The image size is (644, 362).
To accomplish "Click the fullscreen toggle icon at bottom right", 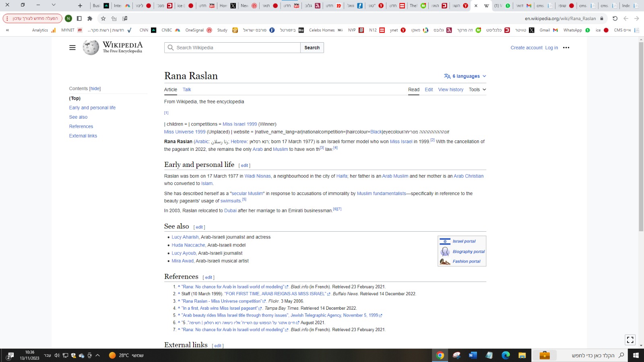I will coord(630,340).
